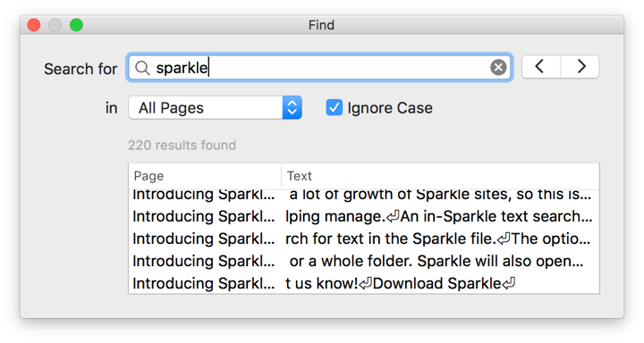644x343 pixels.
Task: Zoom the Find window with green button
Action: [x=76, y=25]
